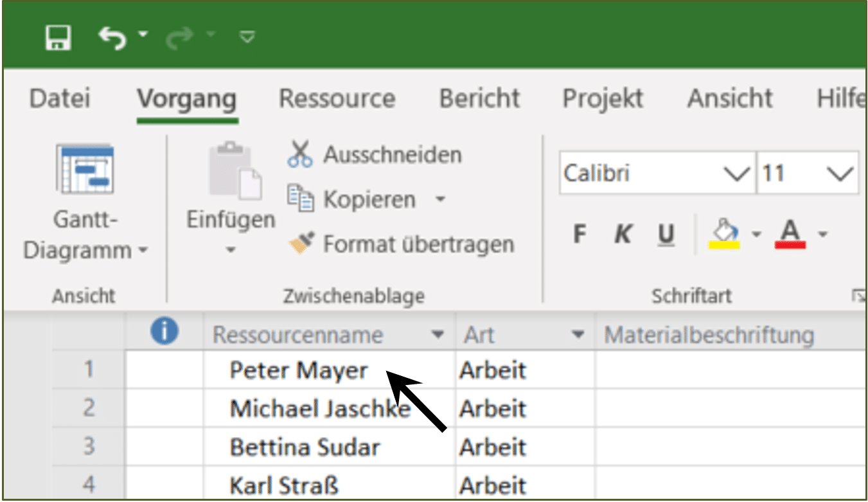Viewport: 868px width, 502px height.
Task: Toggle underline formatting with U
Action: click(666, 235)
